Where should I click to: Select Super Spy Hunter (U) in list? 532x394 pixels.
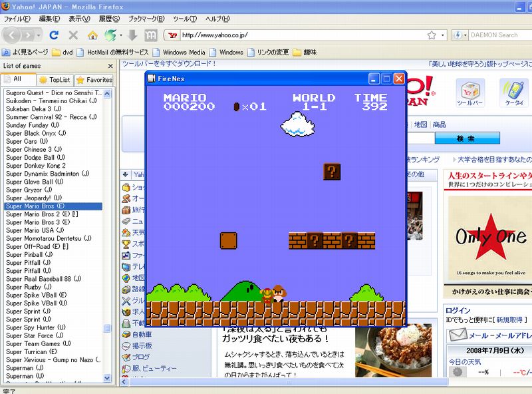pos(36,327)
